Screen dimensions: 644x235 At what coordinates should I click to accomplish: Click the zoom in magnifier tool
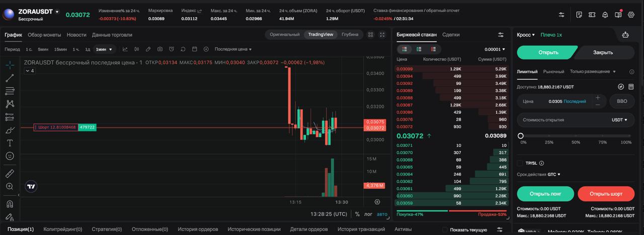point(10,186)
